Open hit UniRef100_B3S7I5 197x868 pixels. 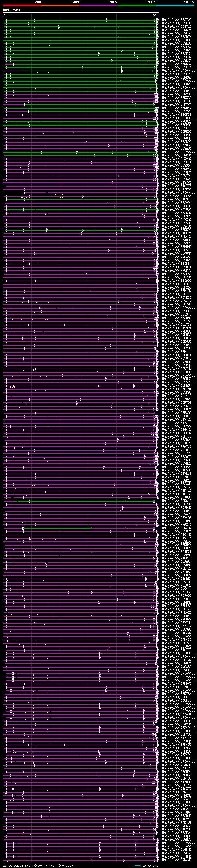coord(177,26)
